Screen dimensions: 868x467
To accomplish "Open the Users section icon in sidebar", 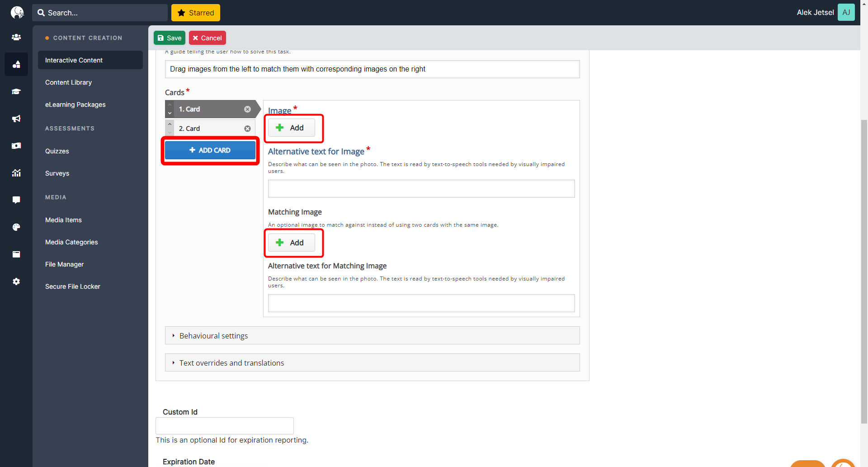I will pos(16,37).
